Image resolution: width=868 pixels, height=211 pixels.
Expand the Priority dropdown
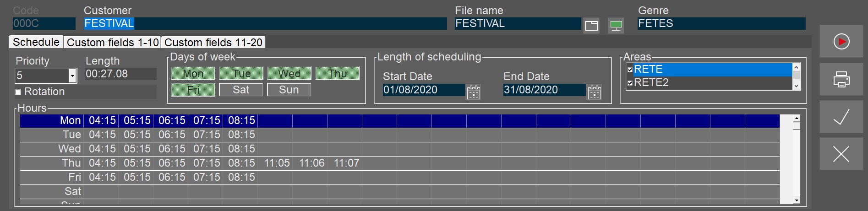coord(72,76)
